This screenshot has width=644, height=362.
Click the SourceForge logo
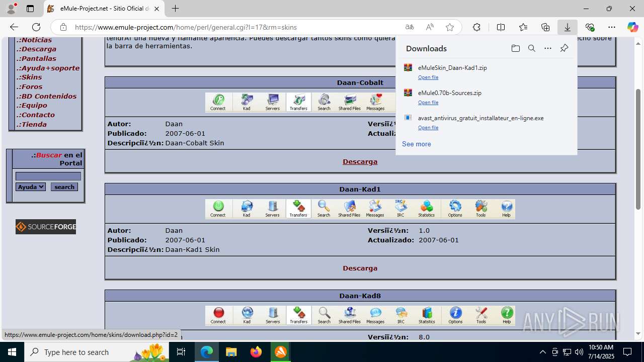pyautogui.click(x=46, y=227)
